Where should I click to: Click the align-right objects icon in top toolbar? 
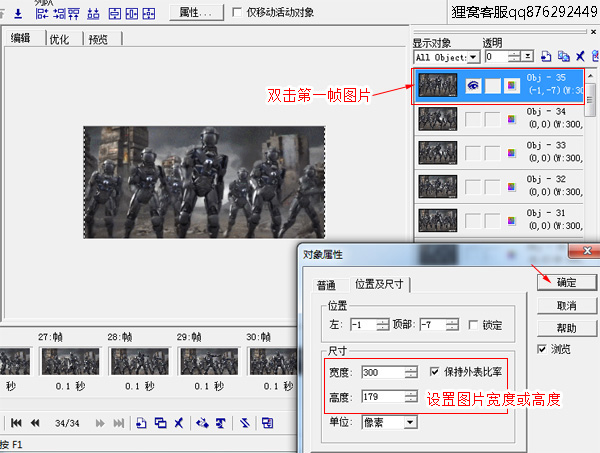pos(59,14)
